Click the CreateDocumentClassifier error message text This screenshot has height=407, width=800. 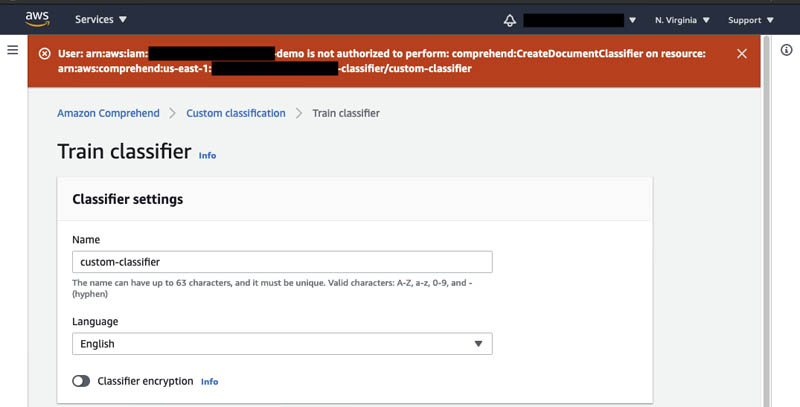382,61
